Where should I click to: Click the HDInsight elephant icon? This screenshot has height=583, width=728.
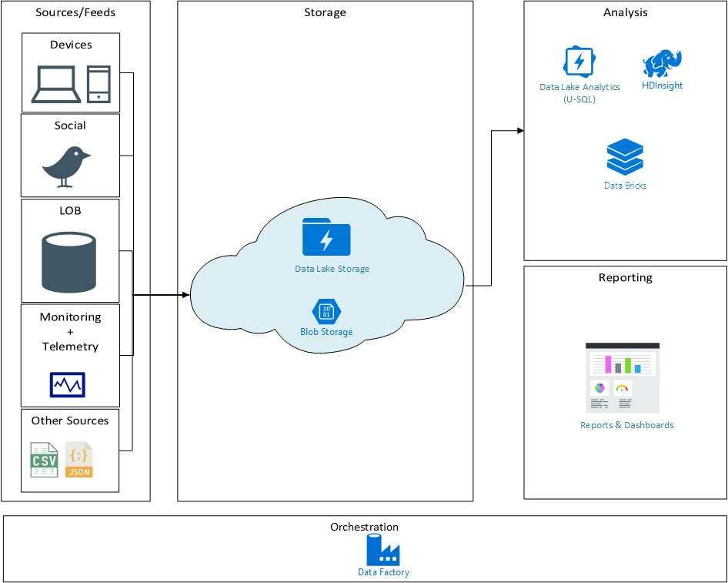point(662,64)
